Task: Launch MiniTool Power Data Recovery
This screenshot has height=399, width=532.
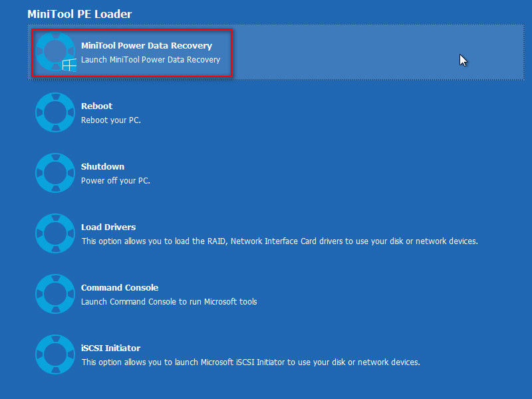Action: coord(146,45)
